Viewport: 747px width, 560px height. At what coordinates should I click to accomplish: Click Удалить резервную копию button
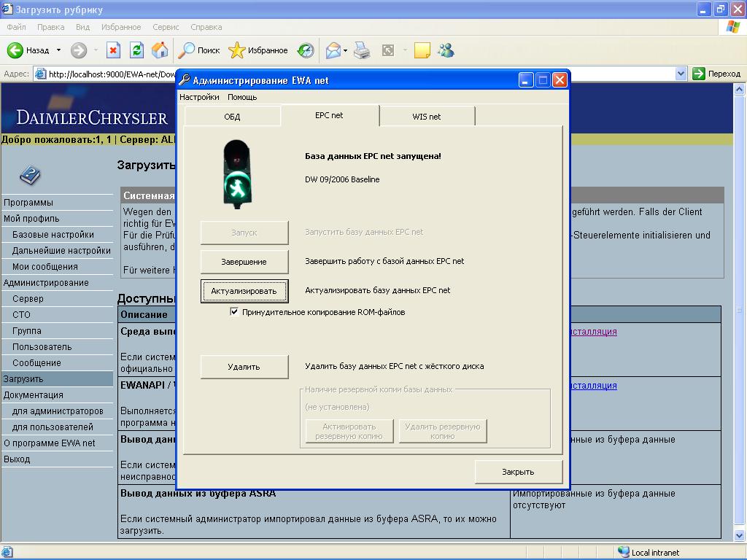pyautogui.click(x=443, y=431)
